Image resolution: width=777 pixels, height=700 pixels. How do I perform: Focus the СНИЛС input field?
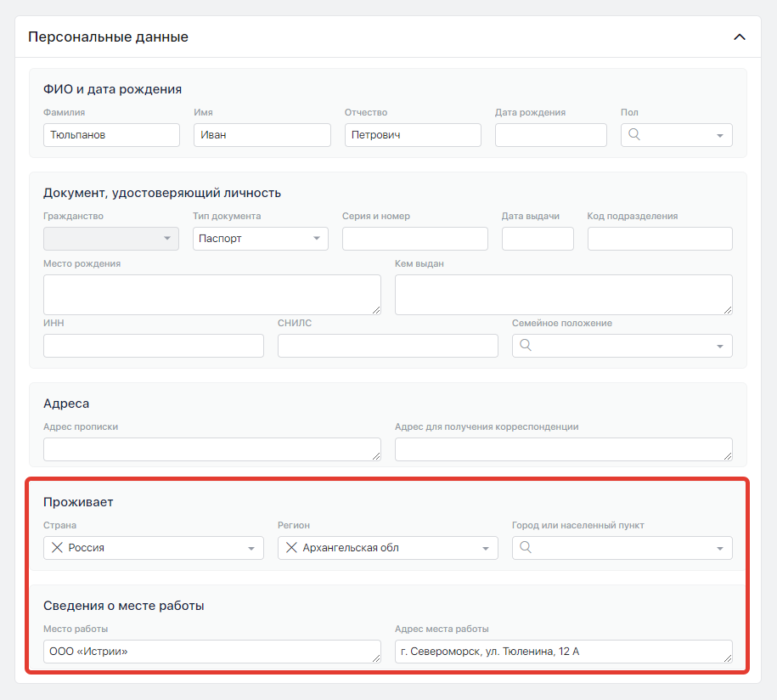[x=387, y=346]
